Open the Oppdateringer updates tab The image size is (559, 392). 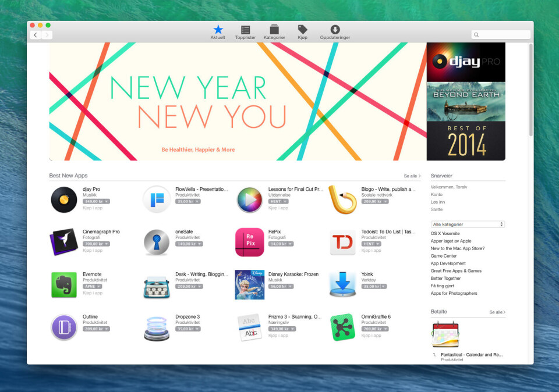335,32
